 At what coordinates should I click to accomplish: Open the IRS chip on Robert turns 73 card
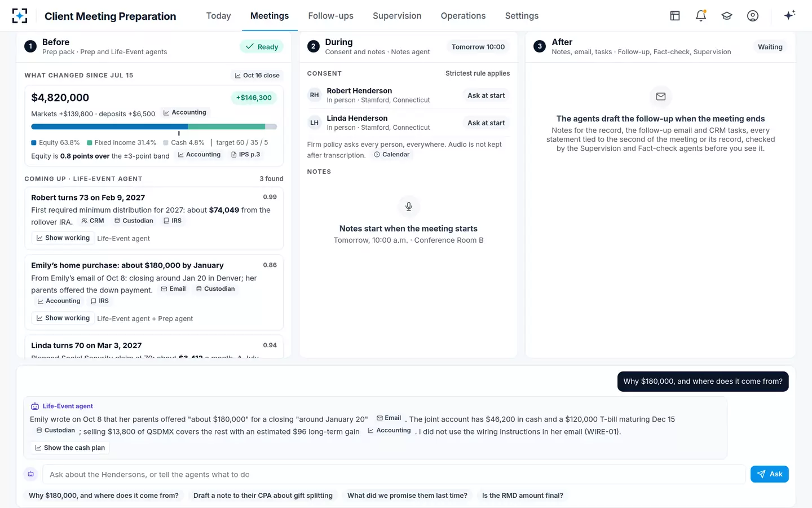[173, 221]
